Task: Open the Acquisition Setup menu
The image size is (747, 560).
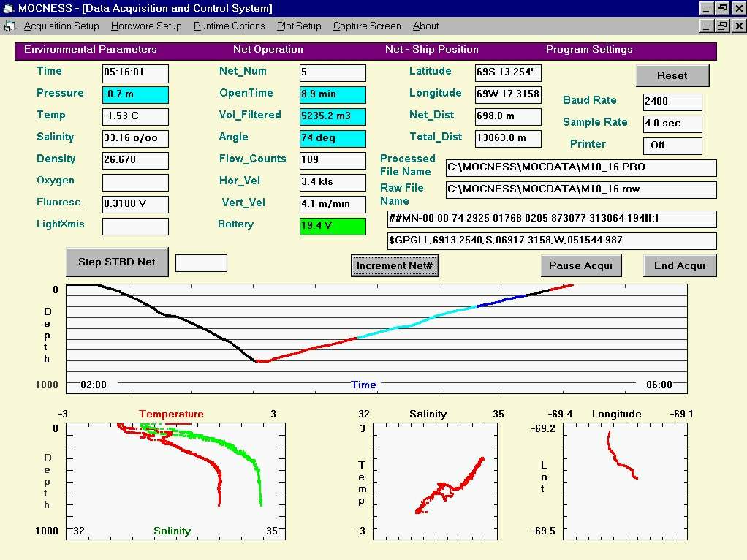Action: pyautogui.click(x=61, y=26)
